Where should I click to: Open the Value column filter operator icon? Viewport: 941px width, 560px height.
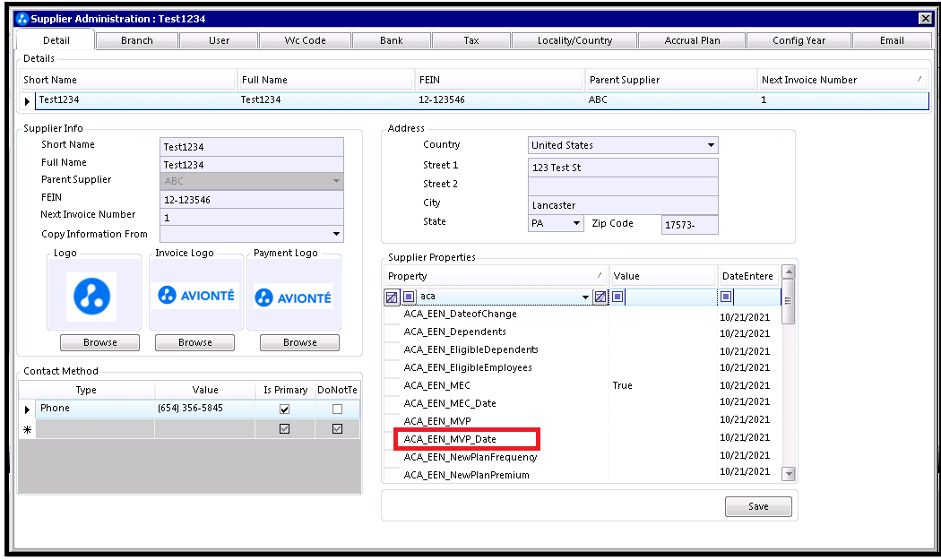point(617,297)
